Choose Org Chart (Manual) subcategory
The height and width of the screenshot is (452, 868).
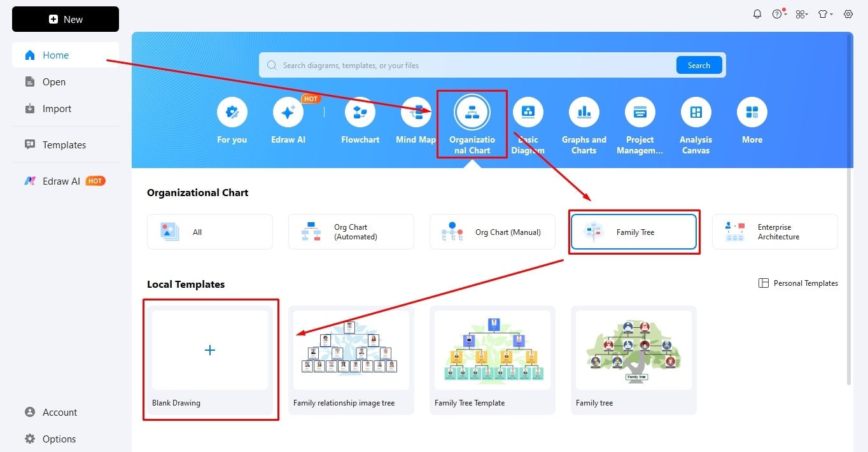pos(493,232)
